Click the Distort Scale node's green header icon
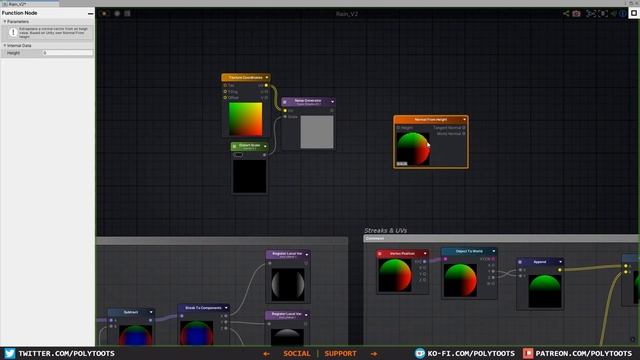 (234, 146)
